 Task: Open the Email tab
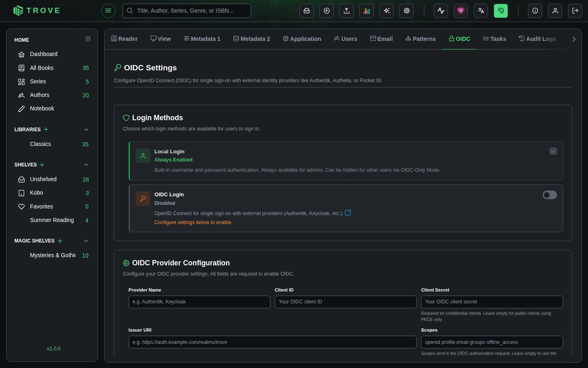click(381, 39)
